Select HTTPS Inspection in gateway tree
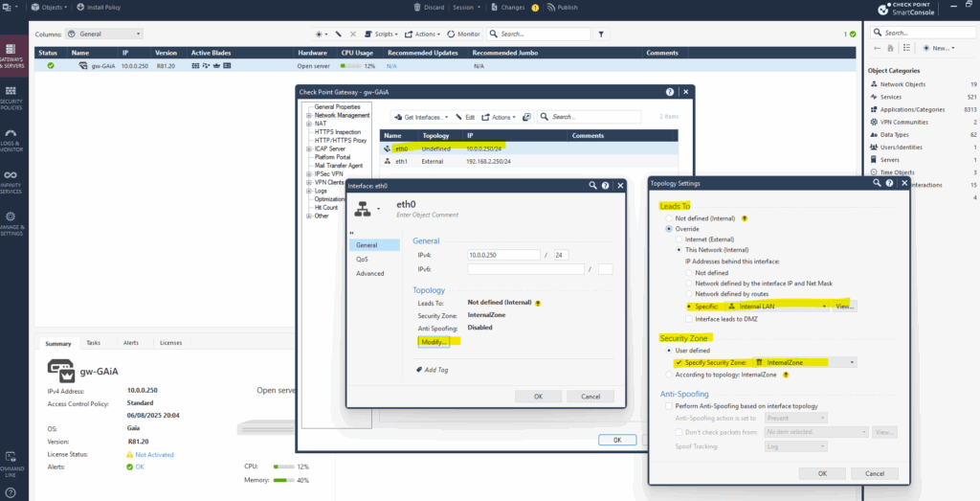 pos(338,132)
